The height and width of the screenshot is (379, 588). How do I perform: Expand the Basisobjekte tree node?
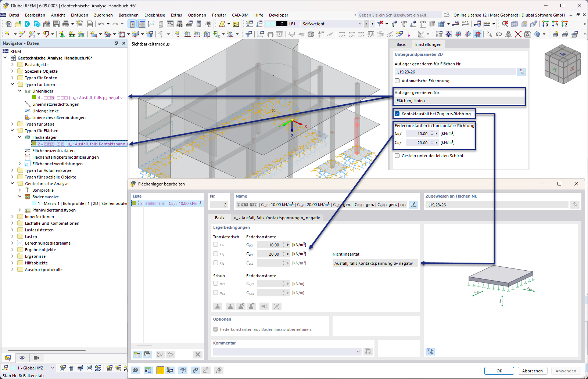click(12, 65)
